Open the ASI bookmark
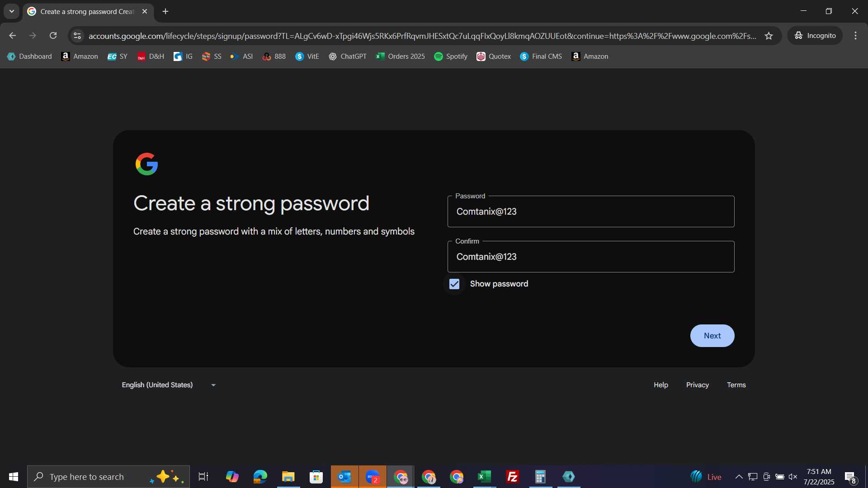This screenshot has width=868, height=488. pos(241,56)
